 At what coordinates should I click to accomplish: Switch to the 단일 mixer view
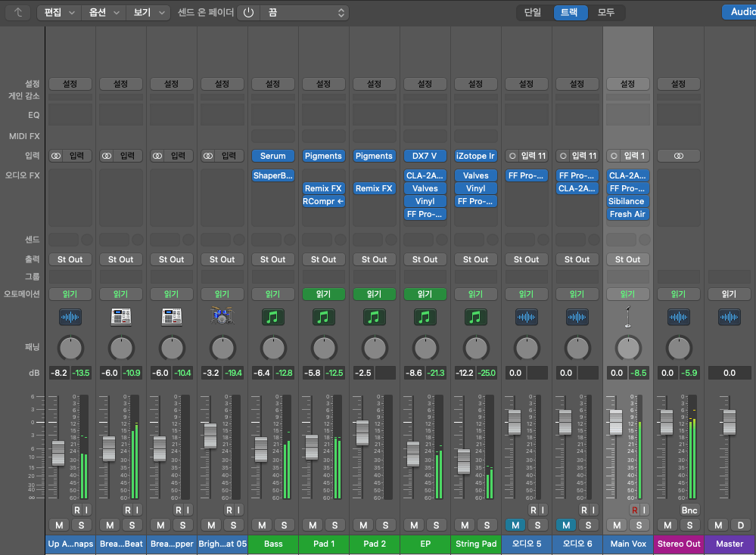(533, 12)
